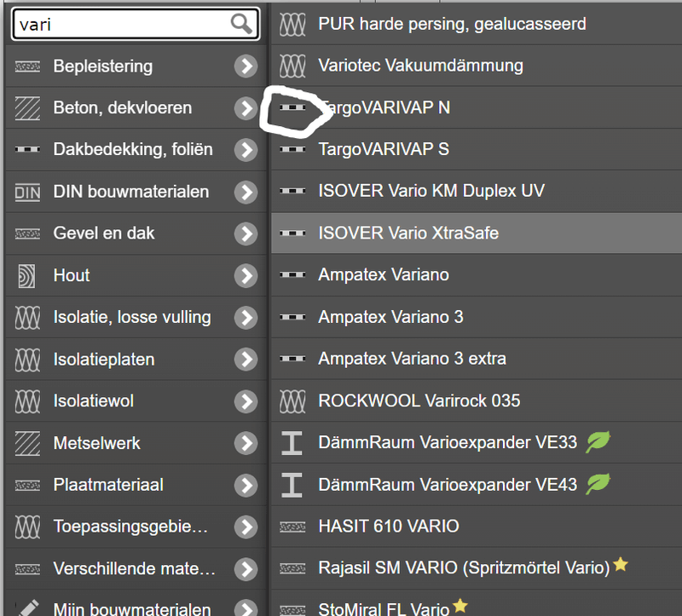Click the foil icon beside Dakbedekking, foliën
The width and height of the screenshot is (682, 616).
tap(28, 150)
